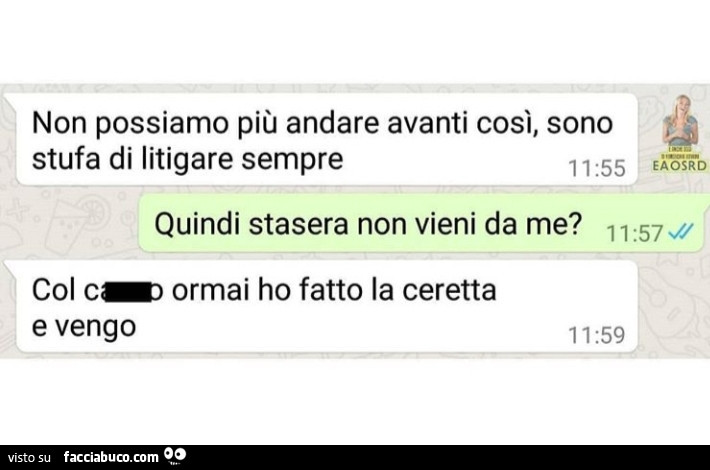Click the blue double-check read receipt icon
Image resolution: width=710 pixels, height=470 pixels.
tap(681, 232)
